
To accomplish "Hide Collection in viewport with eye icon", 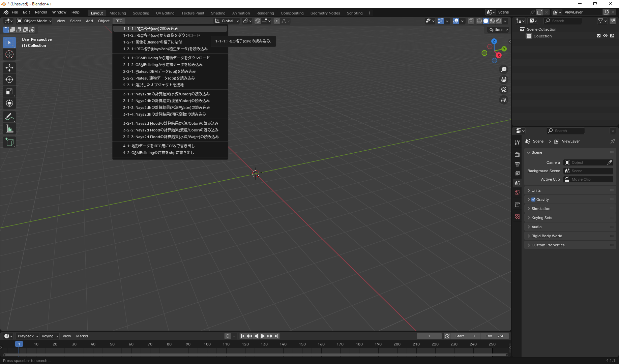I will 606,36.
